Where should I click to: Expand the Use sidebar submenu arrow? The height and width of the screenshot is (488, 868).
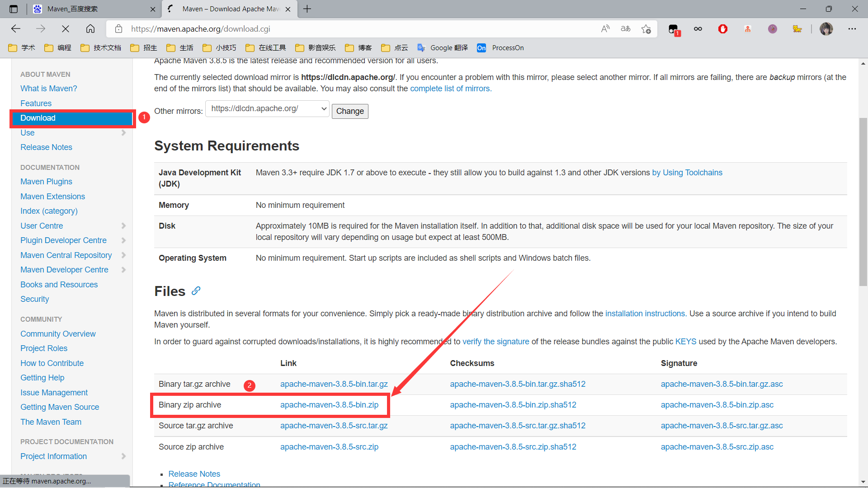(x=123, y=133)
